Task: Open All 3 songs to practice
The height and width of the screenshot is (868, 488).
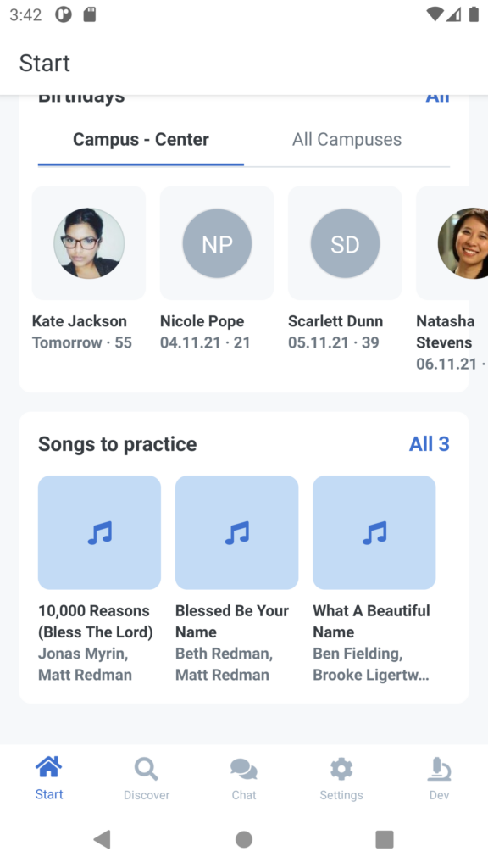Action: pos(430,444)
